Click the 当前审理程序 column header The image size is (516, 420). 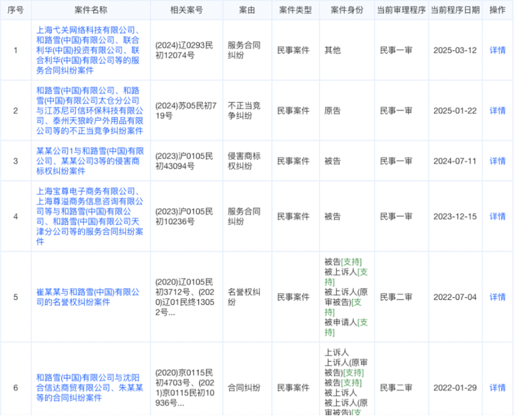point(401,10)
